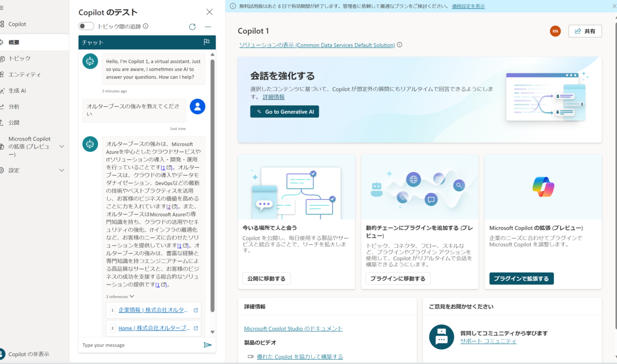
Task: Open reference 企業情報 | 株式会社オルタ… link
Action: click(x=154, y=310)
